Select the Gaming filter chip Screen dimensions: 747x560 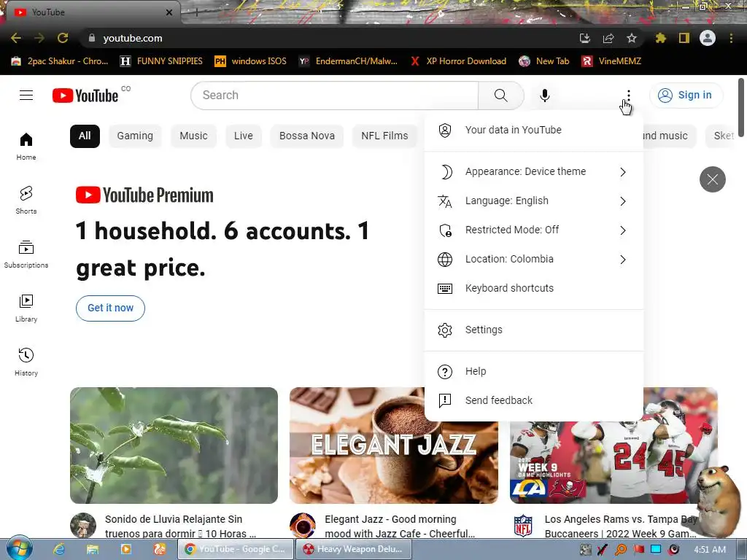[x=135, y=136]
